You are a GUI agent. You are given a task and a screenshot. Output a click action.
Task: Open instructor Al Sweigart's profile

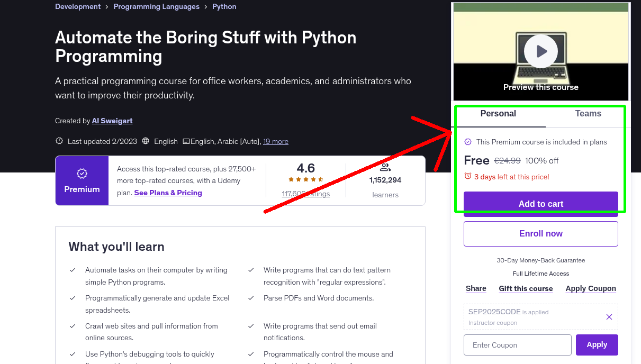(112, 121)
